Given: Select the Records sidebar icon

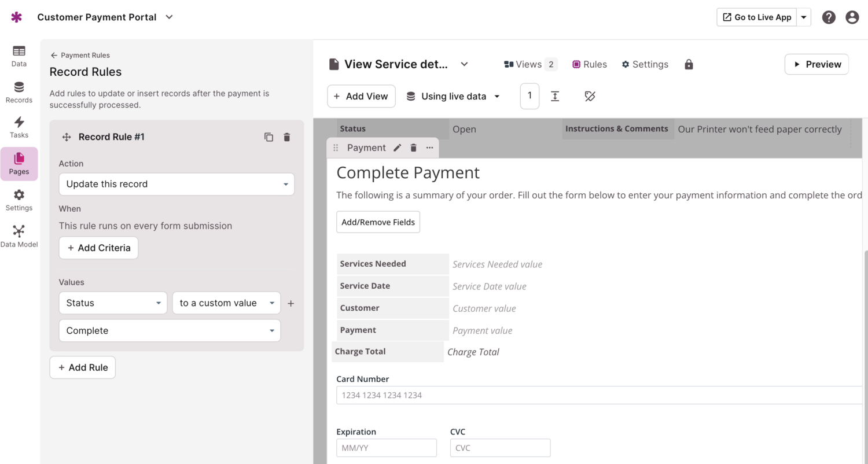Looking at the screenshot, I should click(x=19, y=93).
